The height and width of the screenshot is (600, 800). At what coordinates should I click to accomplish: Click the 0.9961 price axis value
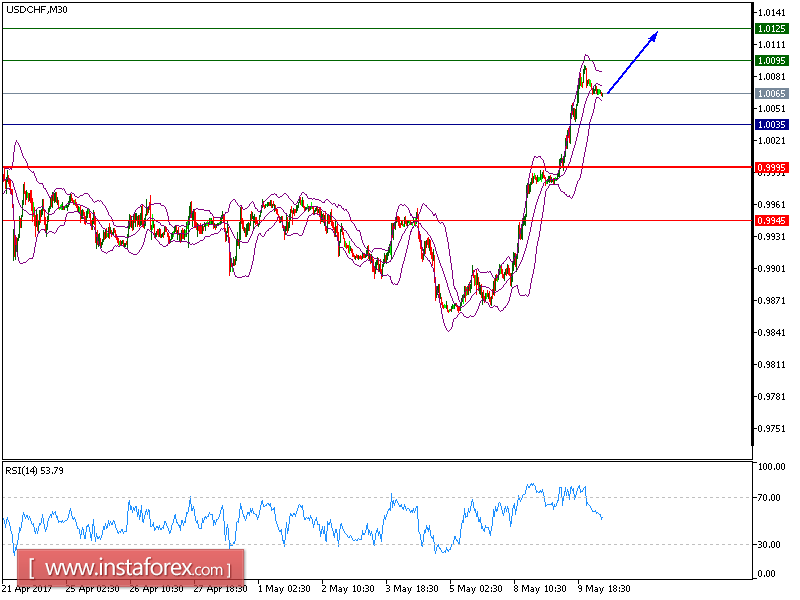pos(771,205)
